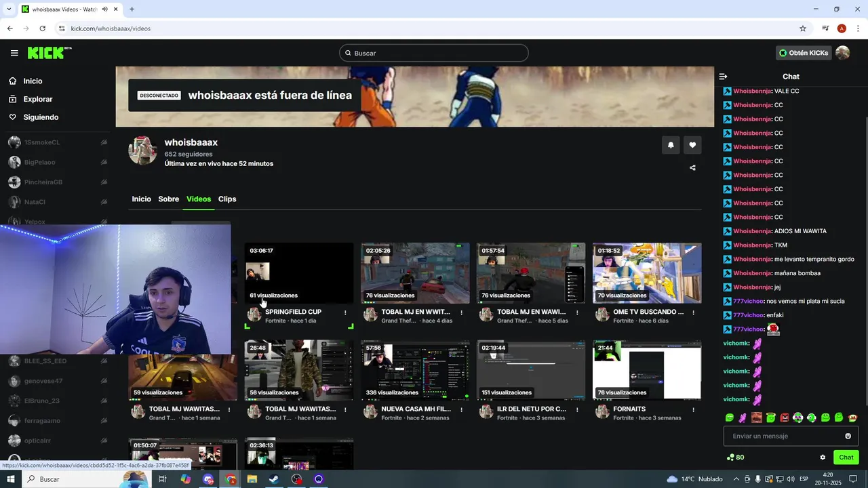Open PincheiraGB channel in sidebar
The width and height of the screenshot is (868, 488).
pos(43,182)
